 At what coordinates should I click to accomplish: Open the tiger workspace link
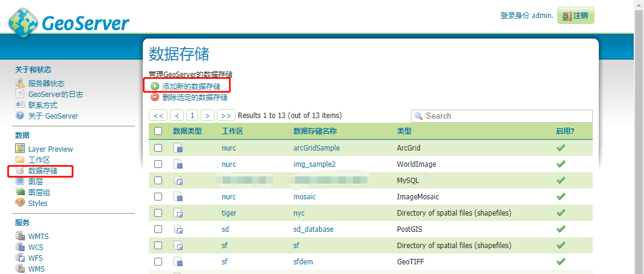click(229, 213)
